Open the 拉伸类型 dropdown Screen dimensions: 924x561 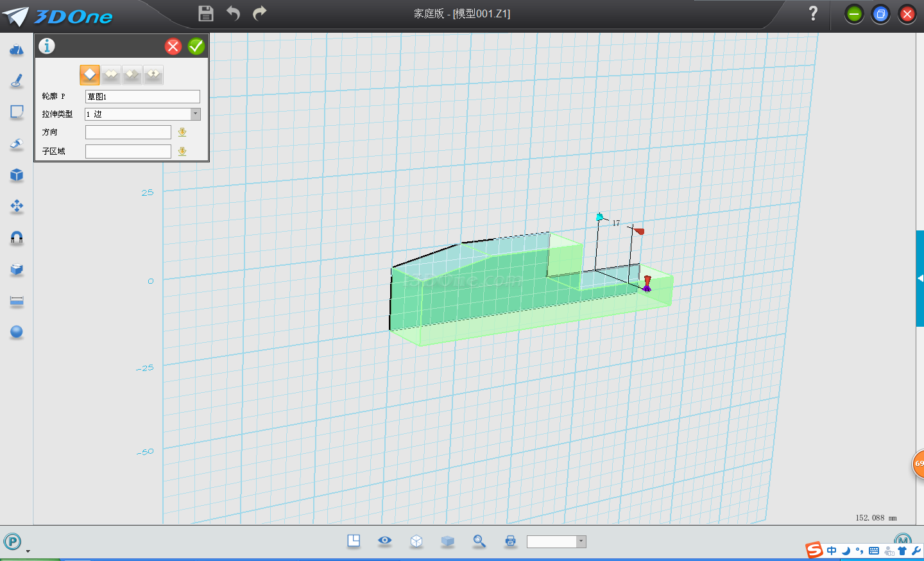pyautogui.click(x=195, y=114)
